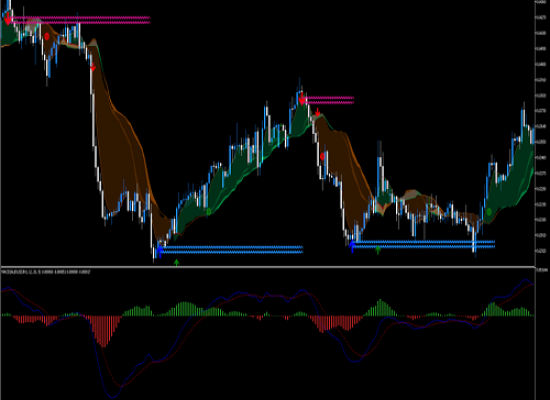Click the blue up arrow starting the right support line
Image resolution: width=550 pixels, height=400 pixels.
tap(352, 246)
